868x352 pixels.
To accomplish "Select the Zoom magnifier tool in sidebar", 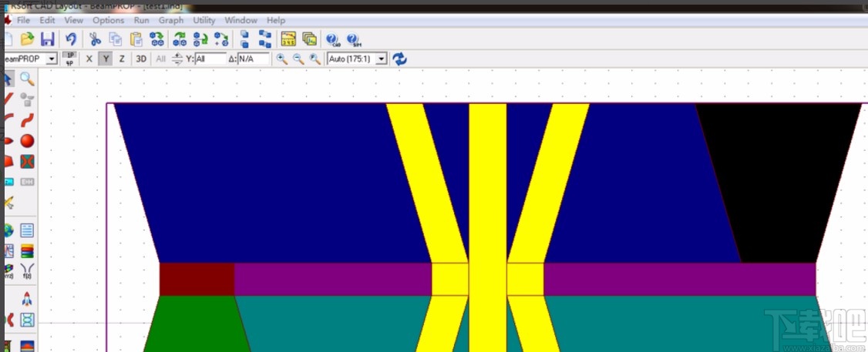I will (27, 79).
